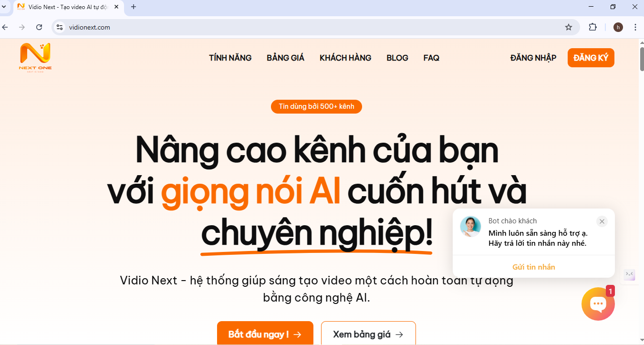Bookmark this page with the star icon
This screenshot has width=644, height=345.
pyautogui.click(x=569, y=27)
